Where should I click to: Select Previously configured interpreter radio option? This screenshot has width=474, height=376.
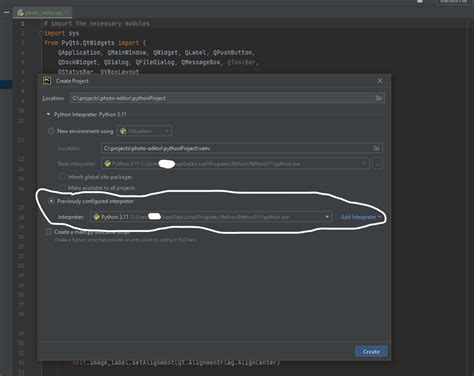[x=51, y=201]
